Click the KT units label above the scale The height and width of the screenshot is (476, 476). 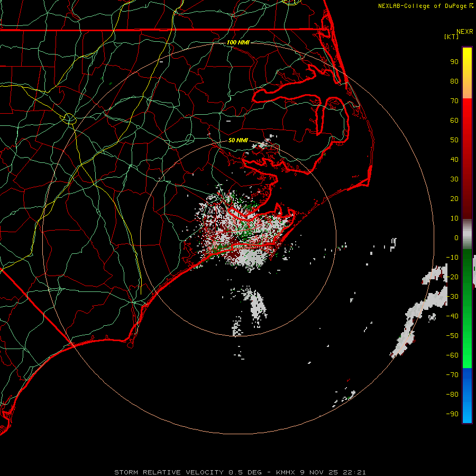pos(452,36)
